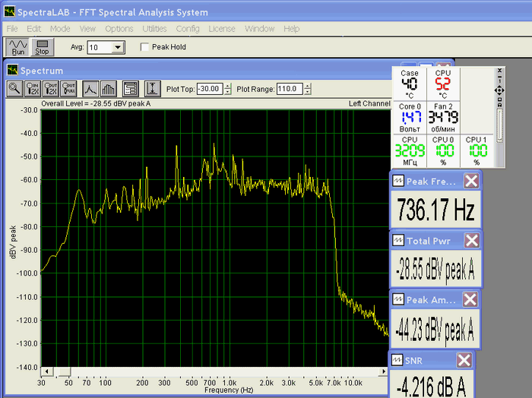Open the plot options list icon
Image resolution: width=532 pixels, height=398 pixels.
click(130, 88)
